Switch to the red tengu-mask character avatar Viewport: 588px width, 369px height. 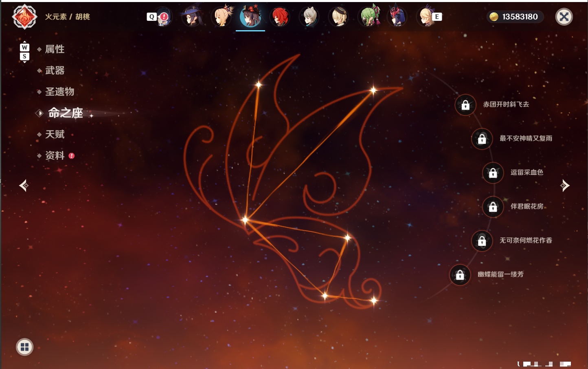(x=397, y=17)
